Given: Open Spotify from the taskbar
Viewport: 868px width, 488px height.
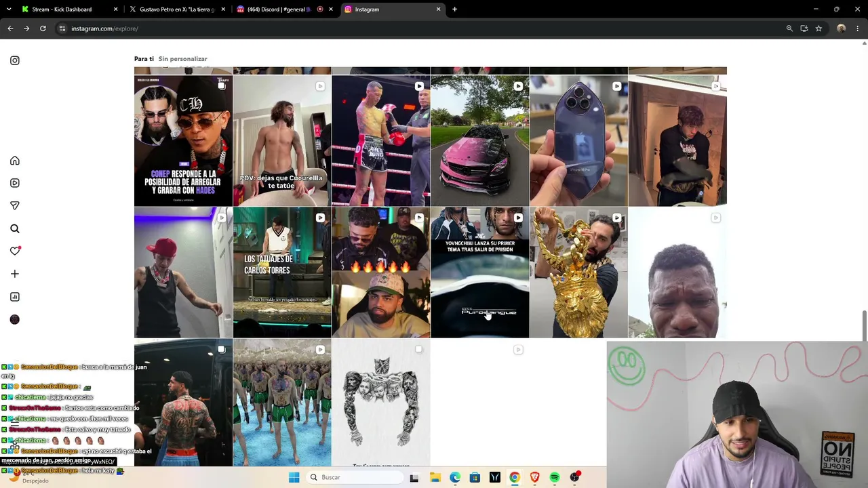Looking at the screenshot, I should pyautogui.click(x=555, y=477).
